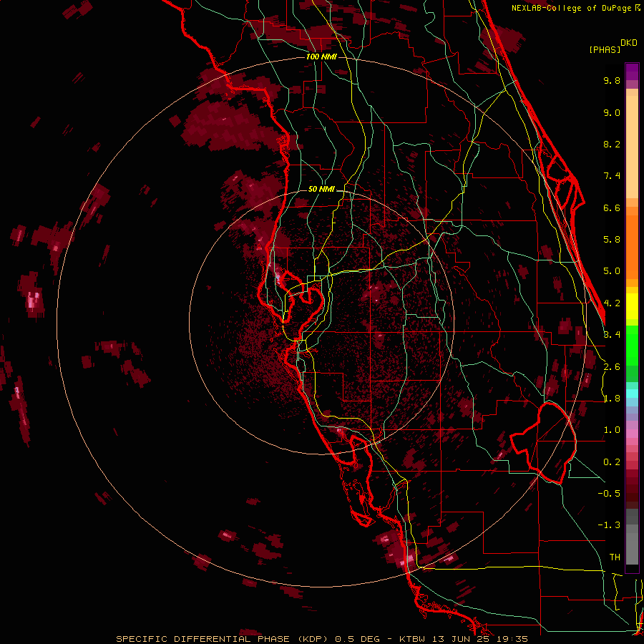Click the 1.0 legend value
644x644 pixels.
[612, 430]
